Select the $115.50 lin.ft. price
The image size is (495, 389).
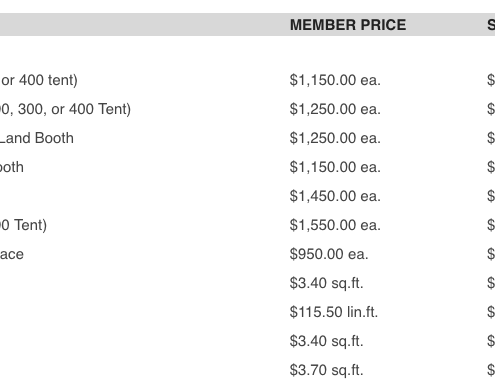334,312
